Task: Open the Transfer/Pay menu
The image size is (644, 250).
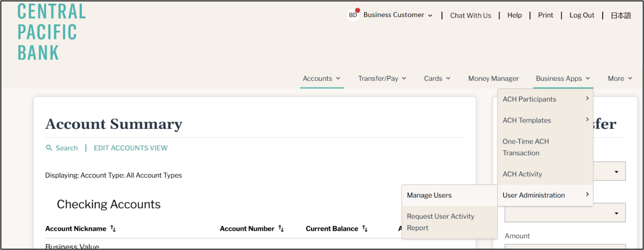Action: [382, 79]
